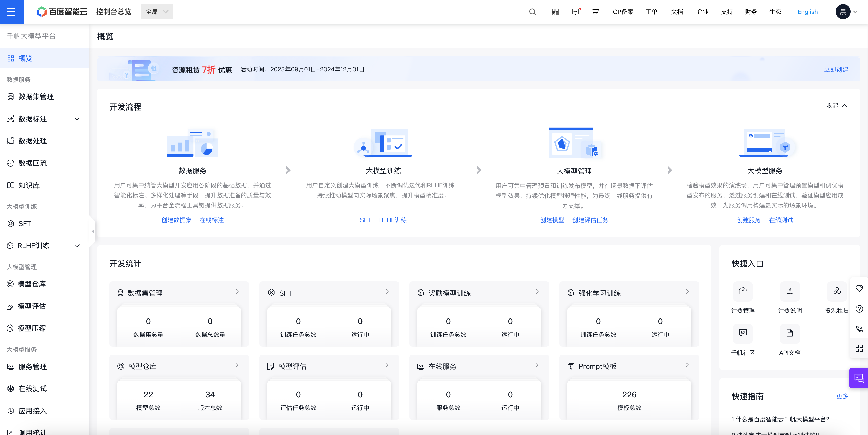The image size is (868, 435).
Task: Click the API文档 shortcut icon
Action: (x=789, y=333)
